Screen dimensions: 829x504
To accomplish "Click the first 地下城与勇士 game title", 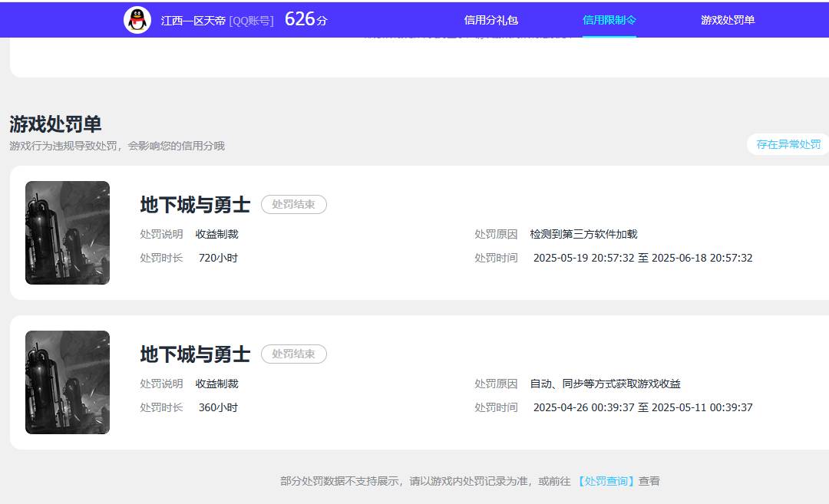I will pyautogui.click(x=194, y=206).
